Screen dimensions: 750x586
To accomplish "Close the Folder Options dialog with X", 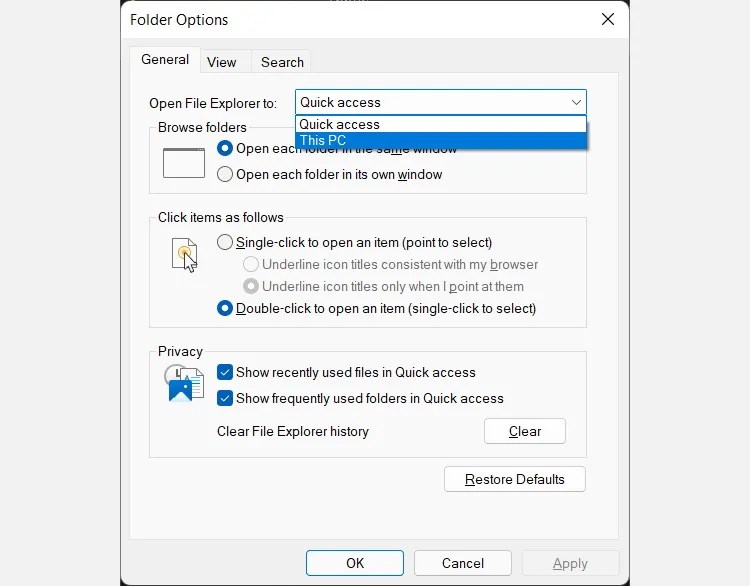I will (607, 20).
